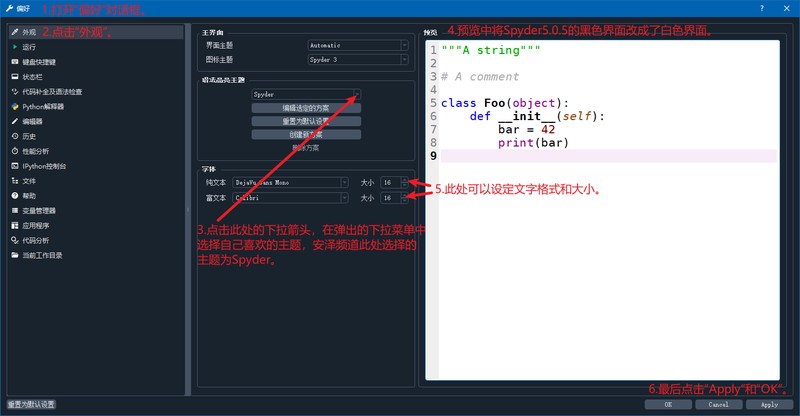Open the 性能分析 stopwatch icon

coord(15,151)
